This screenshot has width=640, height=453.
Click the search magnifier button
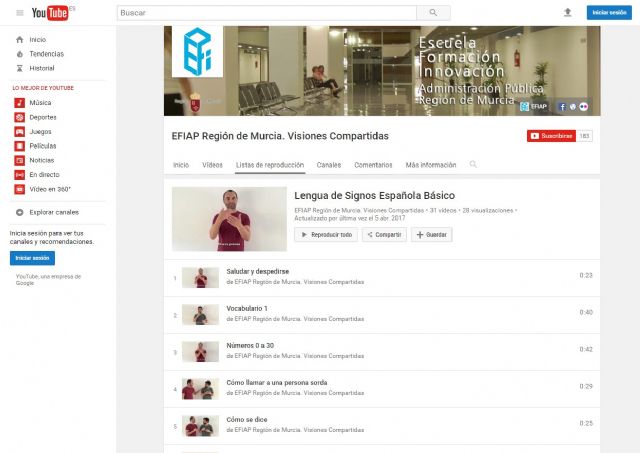point(432,13)
